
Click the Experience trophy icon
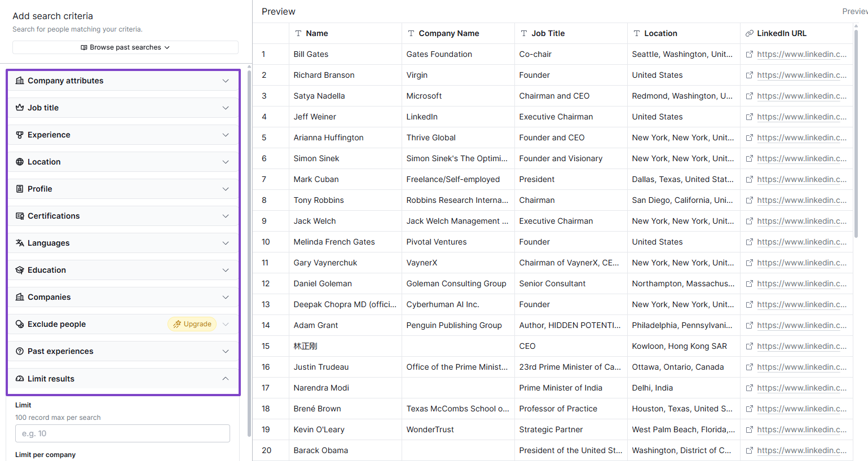[20, 135]
